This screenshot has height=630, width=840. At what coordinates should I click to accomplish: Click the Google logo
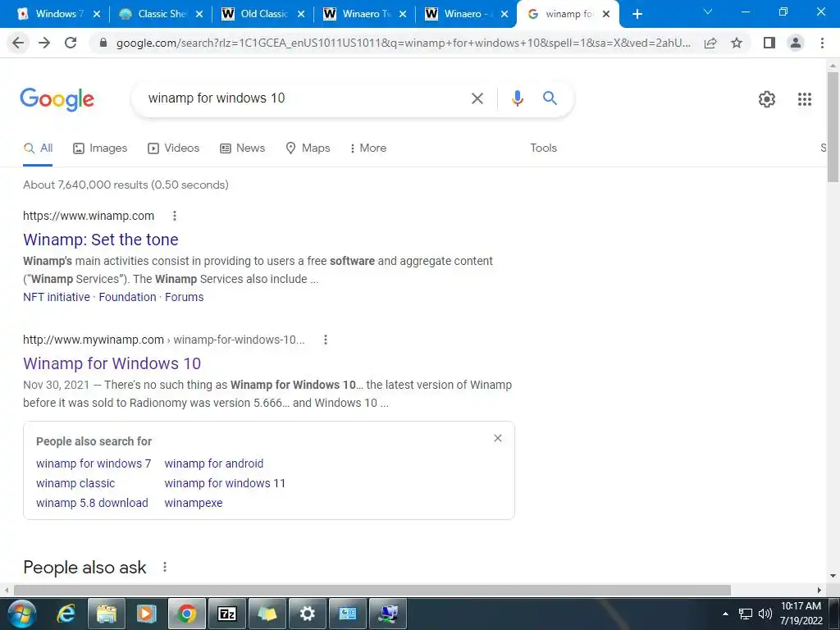pyautogui.click(x=57, y=99)
